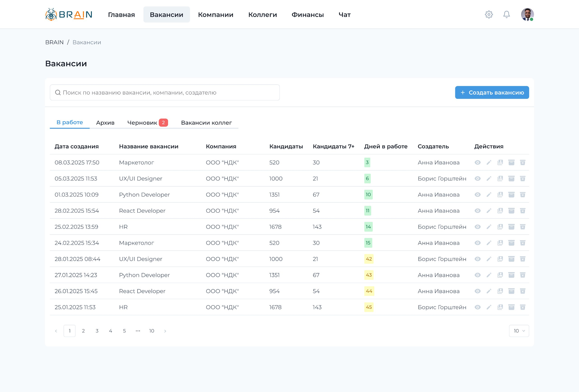Archive the 28.02.2025 React Developer vacancy
The width and height of the screenshot is (579, 392).
pos(511,211)
